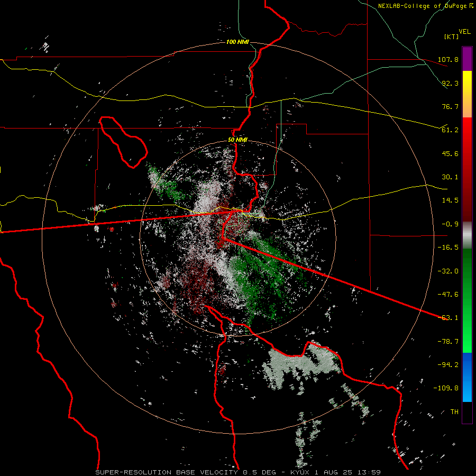Viewport: 476px width, 476px height.
Task: Click the Super-Resolution Base Velocity caption
Action: 237,472
